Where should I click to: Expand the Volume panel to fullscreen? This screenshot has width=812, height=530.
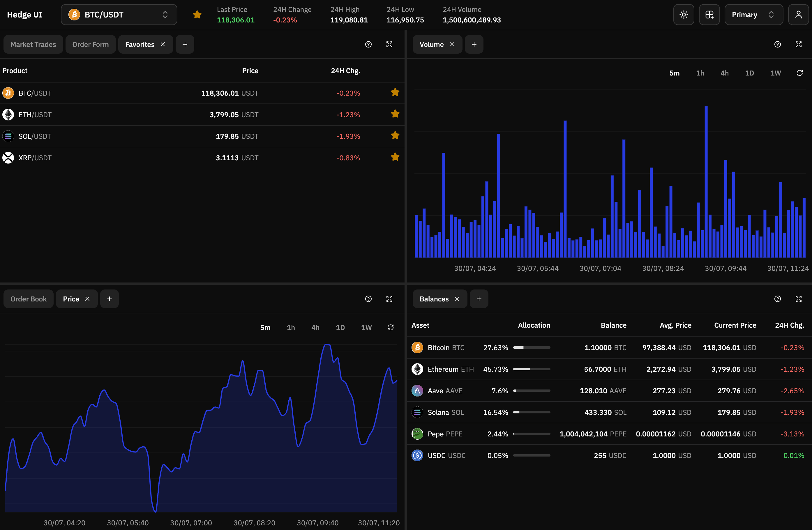tap(798, 44)
